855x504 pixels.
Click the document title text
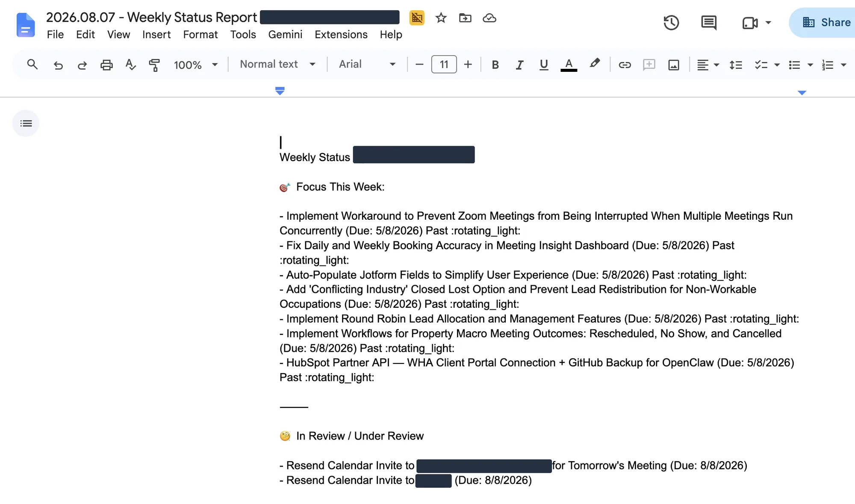point(151,18)
